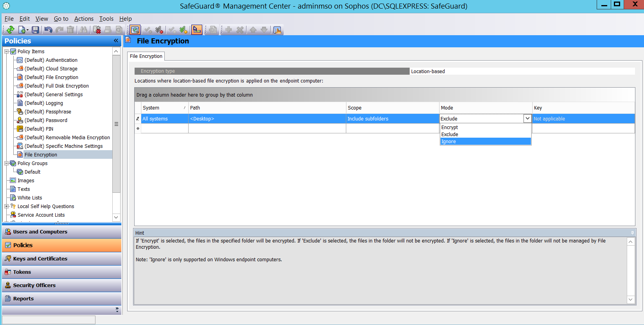Click the Include subfolders scope cell
The height and width of the screenshot is (325, 644).
coord(393,119)
